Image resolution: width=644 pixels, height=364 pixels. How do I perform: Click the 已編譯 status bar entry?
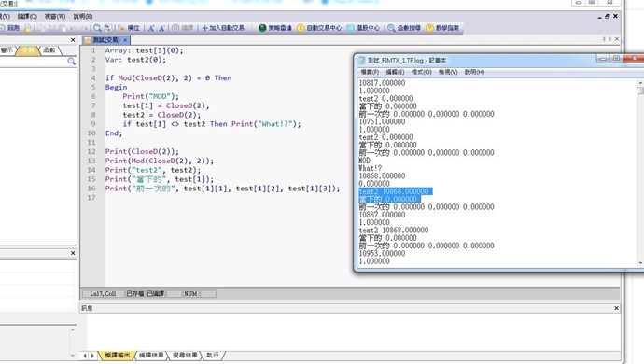pos(156,294)
